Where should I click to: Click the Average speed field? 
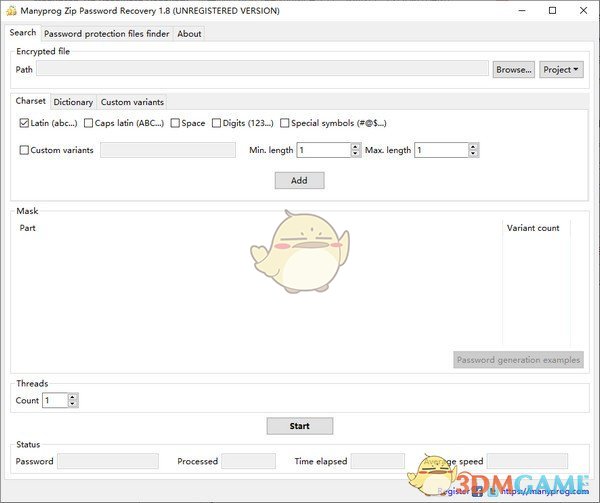click(x=527, y=461)
